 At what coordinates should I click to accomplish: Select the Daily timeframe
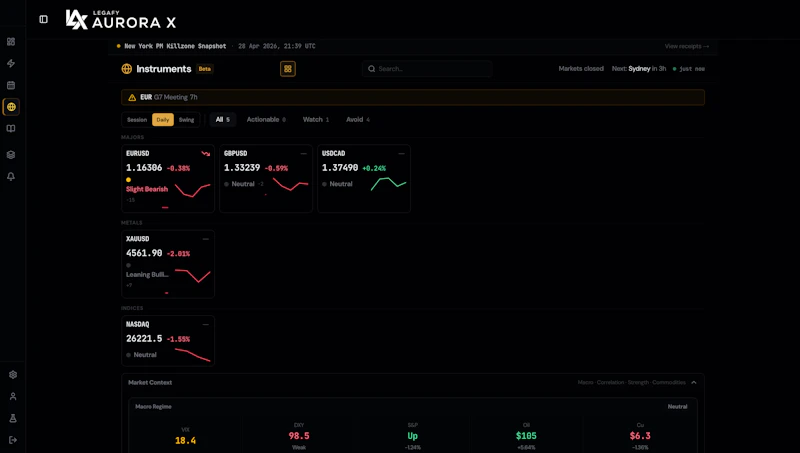pyautogui.click(x=163, y=120)
